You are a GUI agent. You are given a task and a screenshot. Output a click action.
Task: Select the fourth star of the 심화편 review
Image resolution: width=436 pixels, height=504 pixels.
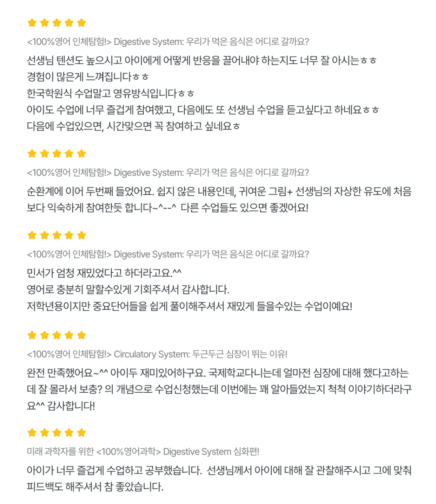click(x=69, y=433)
